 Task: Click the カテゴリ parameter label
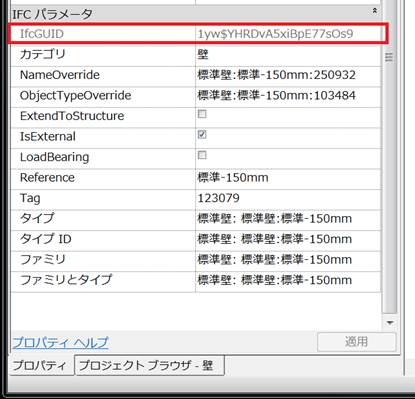[x=42, y=54]
